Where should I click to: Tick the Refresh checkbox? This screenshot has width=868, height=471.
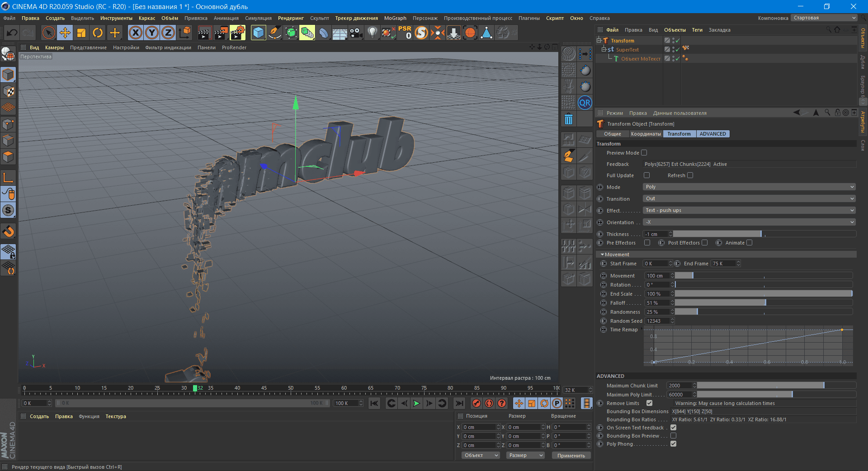click(690, 175)
